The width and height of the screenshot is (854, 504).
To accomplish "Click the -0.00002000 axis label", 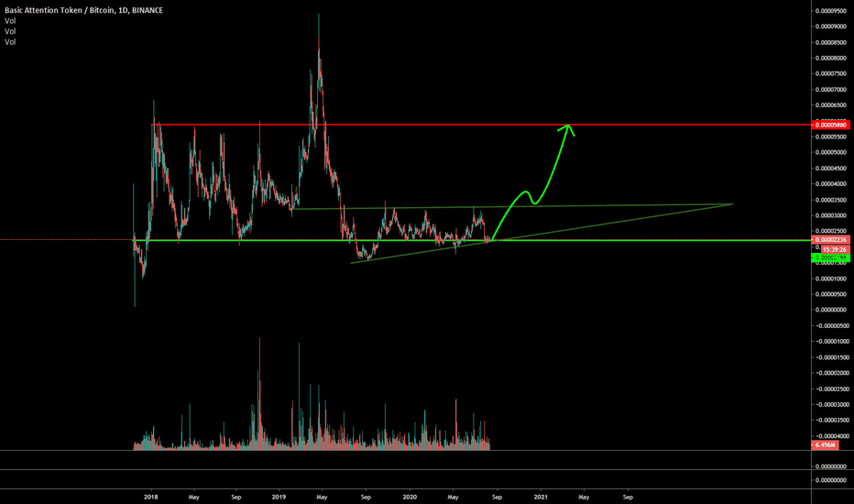I will (x=831, y=373).
